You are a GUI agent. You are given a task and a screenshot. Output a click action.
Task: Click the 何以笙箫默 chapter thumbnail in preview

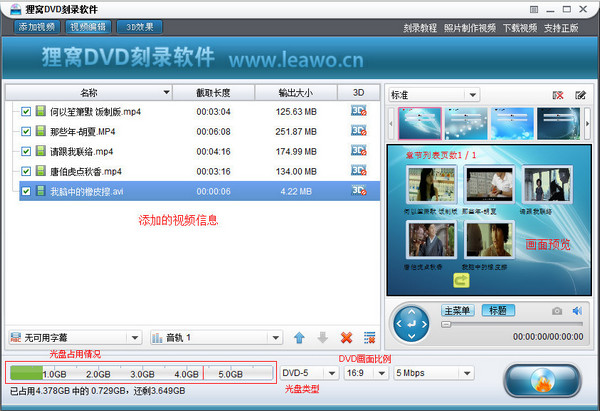pyautogui.click(x=431, y=184)
